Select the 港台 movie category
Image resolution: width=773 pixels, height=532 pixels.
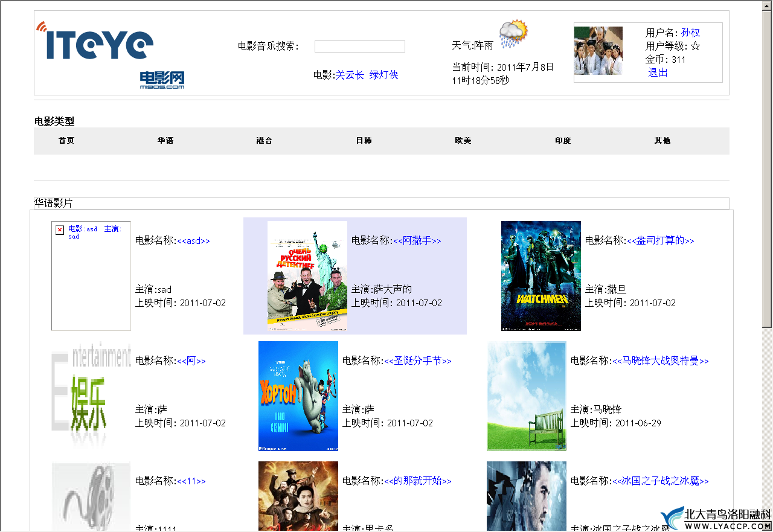(x=265, y=141)
